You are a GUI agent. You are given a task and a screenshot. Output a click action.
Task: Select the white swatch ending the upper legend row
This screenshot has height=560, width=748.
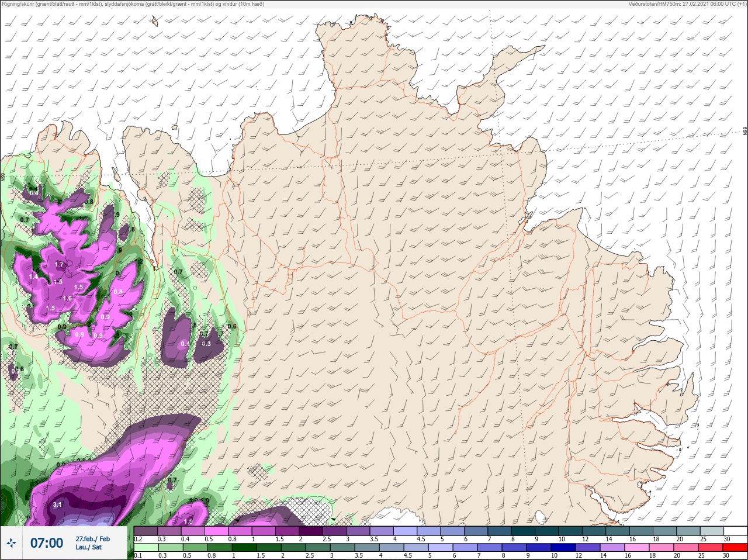click(735, 531)
